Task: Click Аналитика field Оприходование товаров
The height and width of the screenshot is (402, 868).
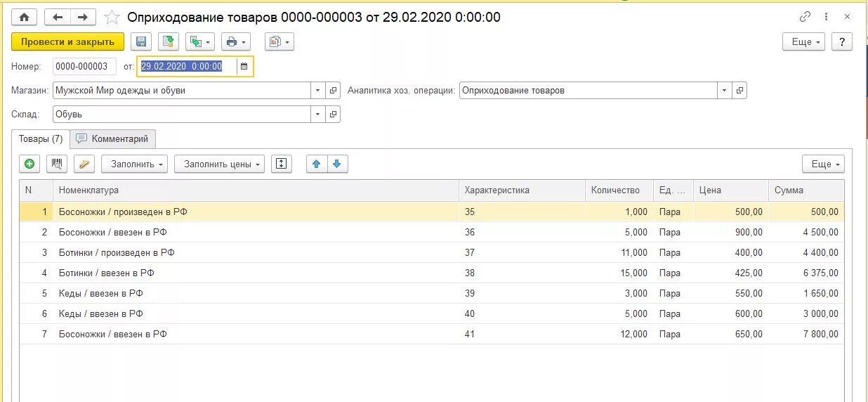Action: point(588,91)
